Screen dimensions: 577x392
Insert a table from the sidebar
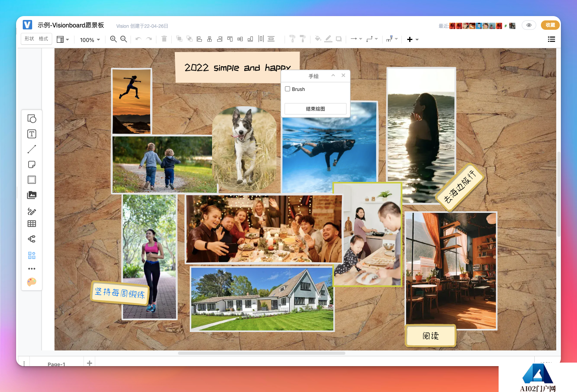coord(32,224)
